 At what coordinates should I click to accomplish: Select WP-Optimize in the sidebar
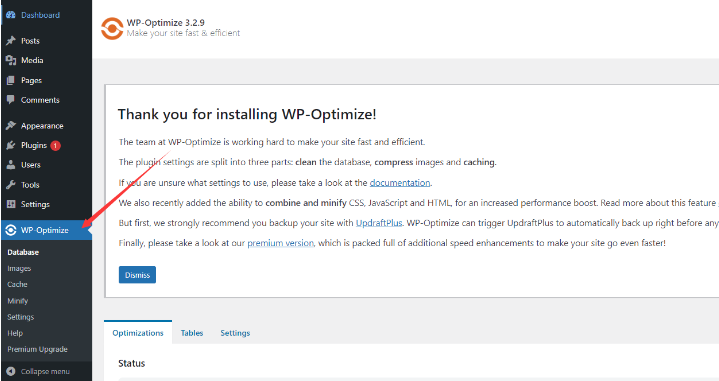[x=46, y=230]
